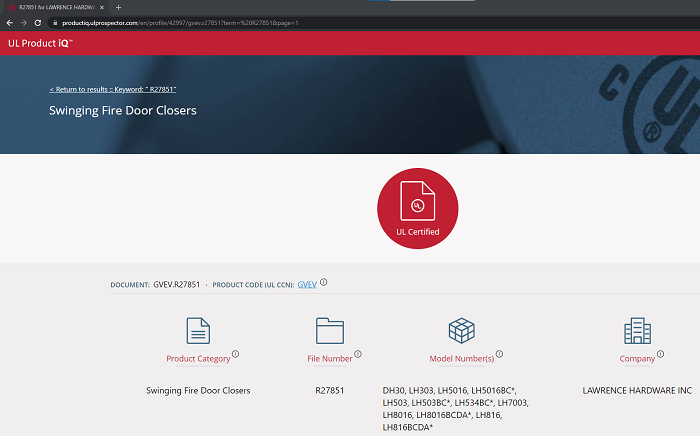700x436 pixels.
Task: Click the Product Category document icon
Action: tap(198, 331)
